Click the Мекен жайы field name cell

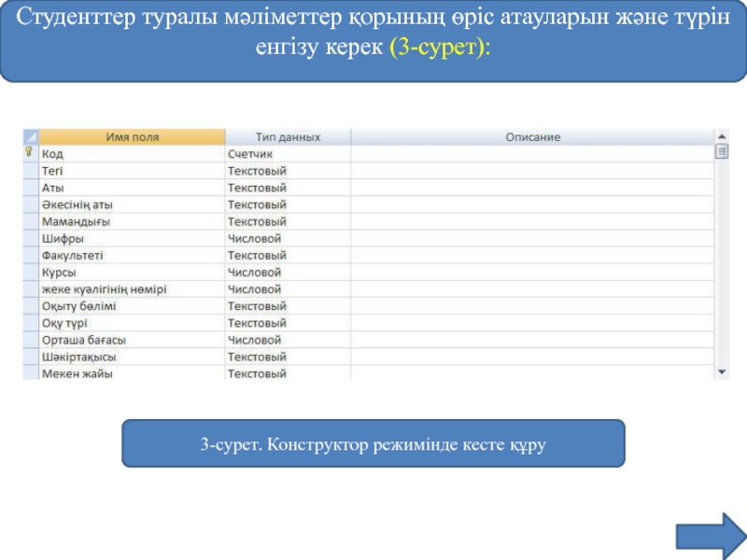tap(131, 373)
